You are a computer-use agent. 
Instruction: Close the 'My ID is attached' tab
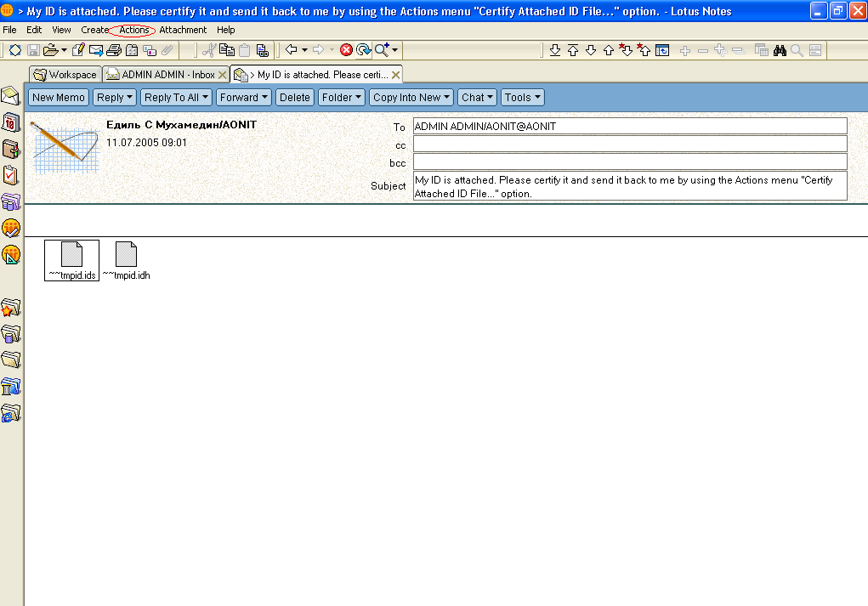point(396,75)
